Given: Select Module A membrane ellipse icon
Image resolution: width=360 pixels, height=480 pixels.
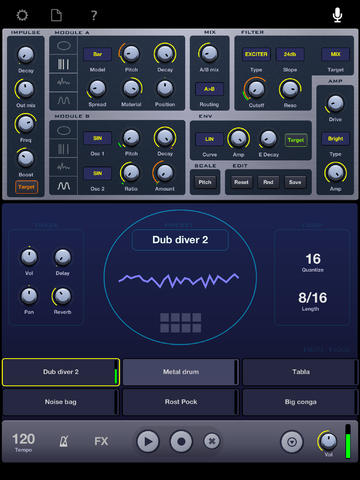Looking at the screenshot, I should click(64, 45).
